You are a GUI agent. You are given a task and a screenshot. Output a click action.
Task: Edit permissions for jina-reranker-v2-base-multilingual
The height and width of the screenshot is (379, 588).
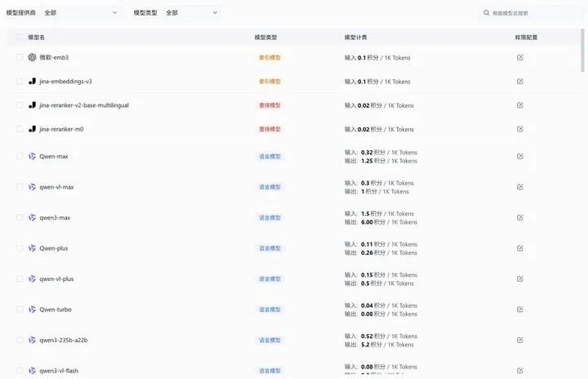(x=519, y=105)
